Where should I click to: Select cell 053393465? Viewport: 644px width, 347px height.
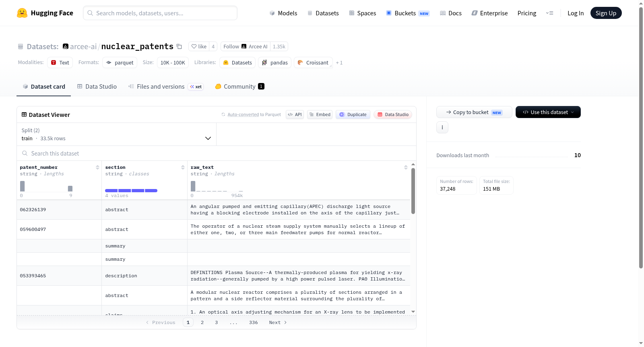(x=59, y=276)
